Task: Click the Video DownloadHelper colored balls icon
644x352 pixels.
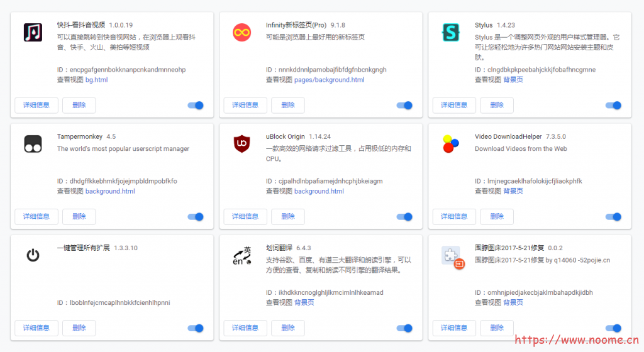Action: point(450,144)
